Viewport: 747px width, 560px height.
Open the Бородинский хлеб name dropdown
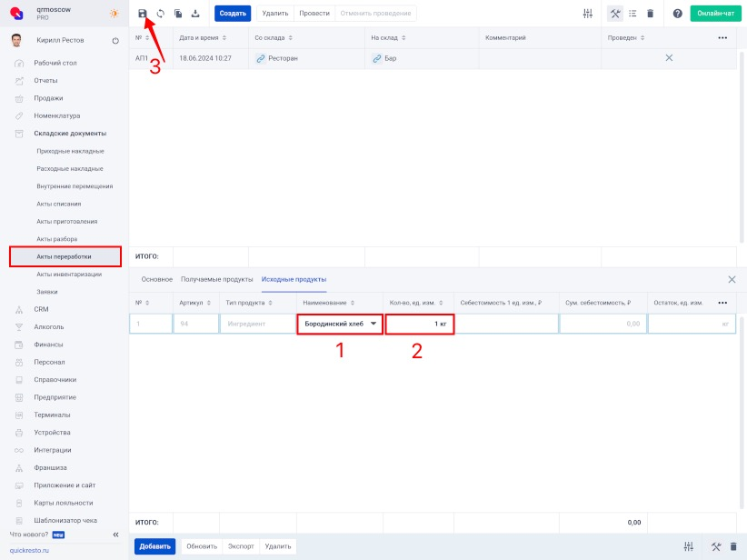click(x=373, y=325)
